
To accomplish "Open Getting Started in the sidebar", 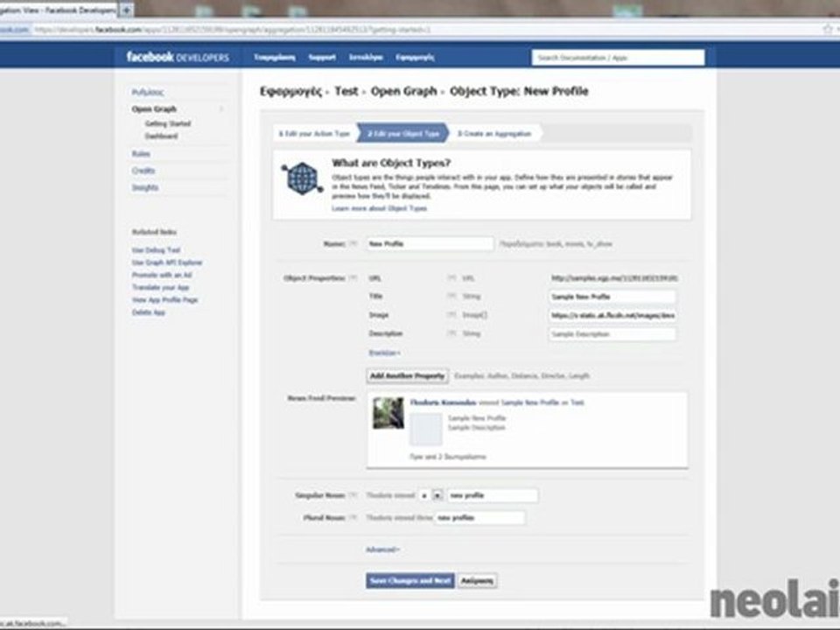I will point(168,123).
